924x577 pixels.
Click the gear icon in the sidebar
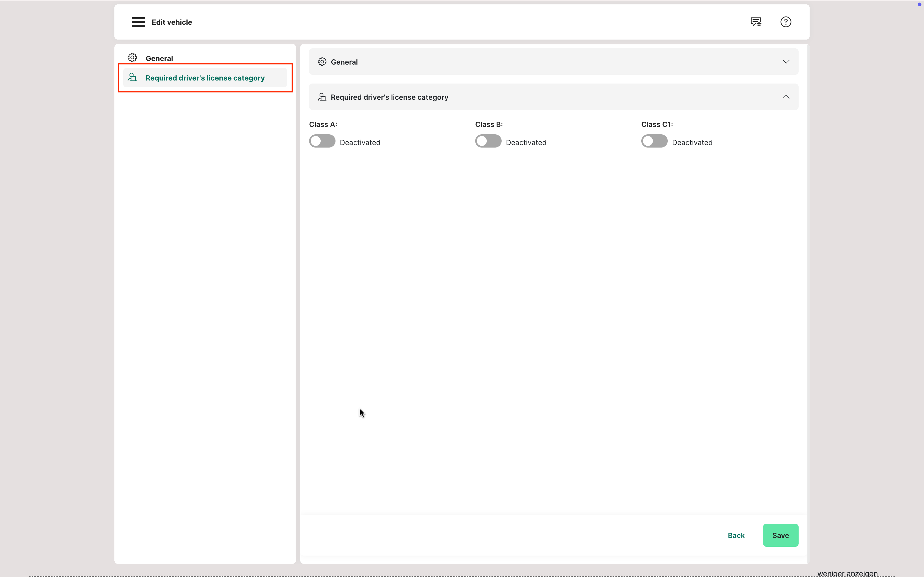click(132, 58)
